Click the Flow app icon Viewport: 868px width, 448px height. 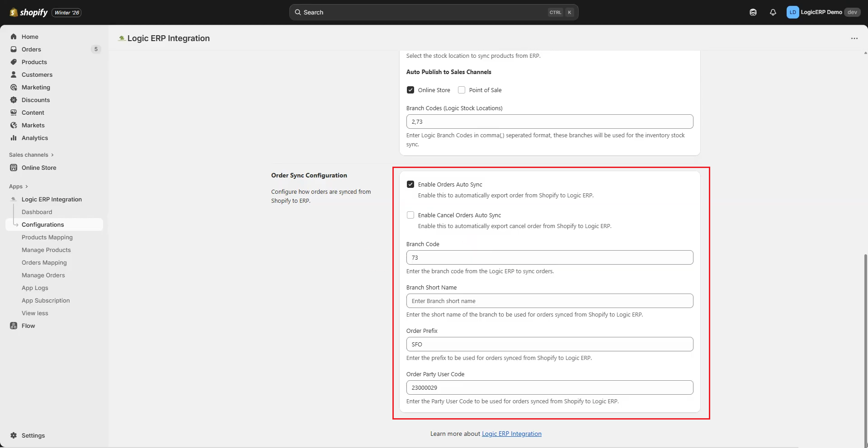tap(14, 326)
